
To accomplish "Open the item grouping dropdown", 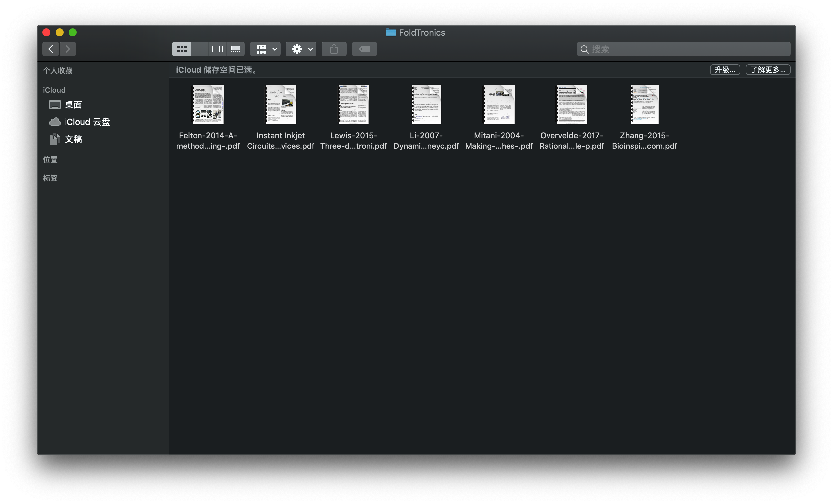I will click(x=265, y=49).
